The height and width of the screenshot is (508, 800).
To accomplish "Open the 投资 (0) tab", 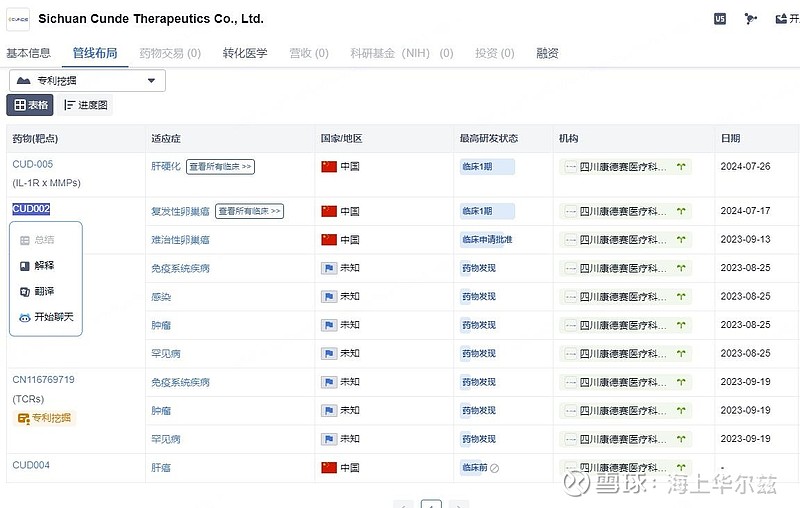I will pyautogui.click(x=494, y=53).
